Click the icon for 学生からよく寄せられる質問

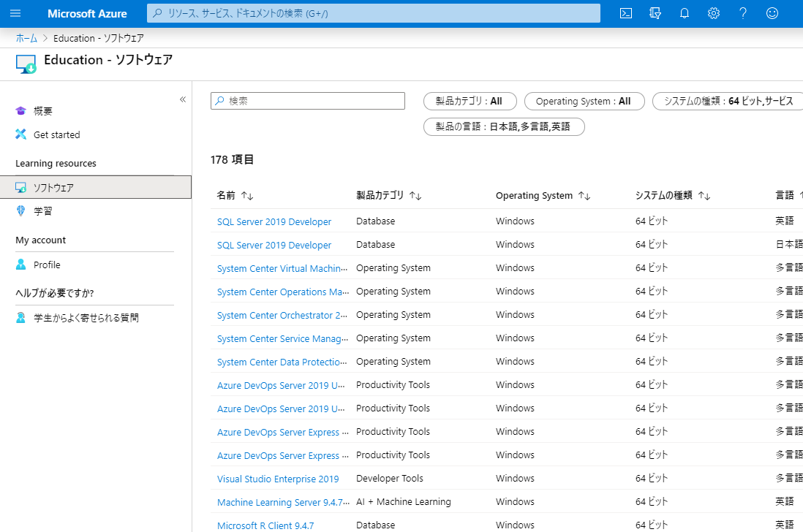(20, 318)
